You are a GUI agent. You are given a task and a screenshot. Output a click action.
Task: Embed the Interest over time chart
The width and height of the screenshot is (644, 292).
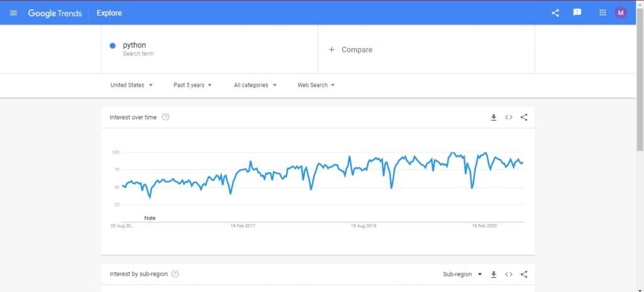pos(509,118)
